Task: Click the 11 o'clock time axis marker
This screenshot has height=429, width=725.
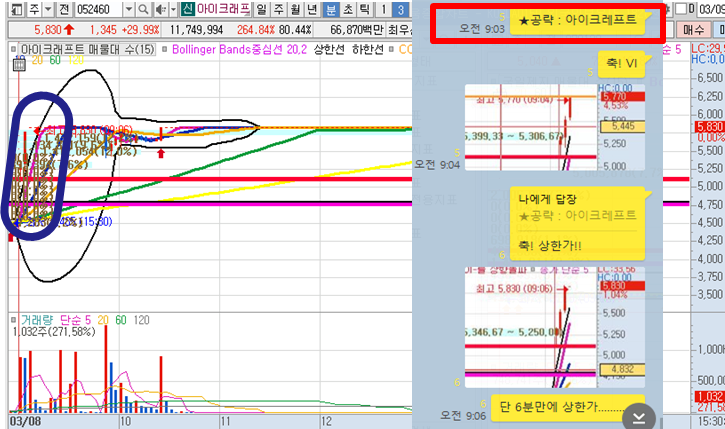Action: 225,422
